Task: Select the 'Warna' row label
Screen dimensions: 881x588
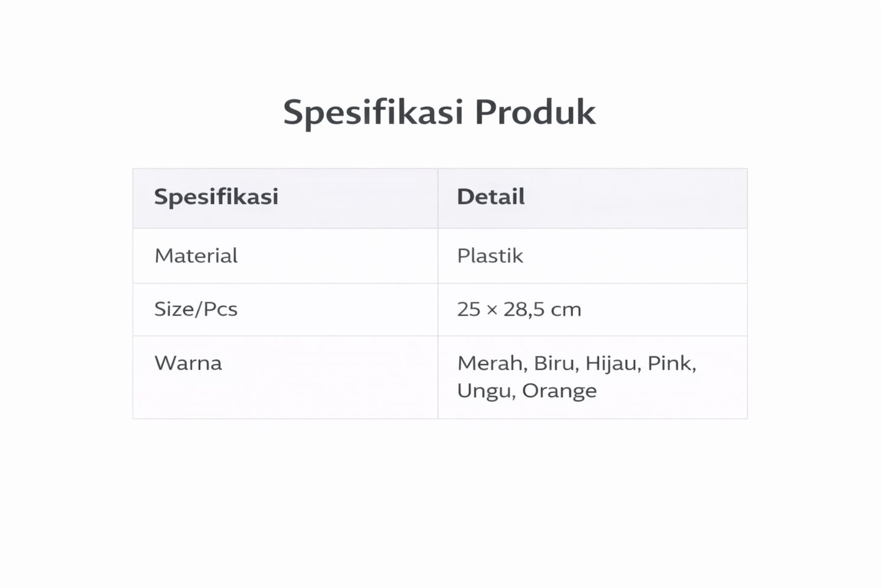Action: tap(188, 363)
